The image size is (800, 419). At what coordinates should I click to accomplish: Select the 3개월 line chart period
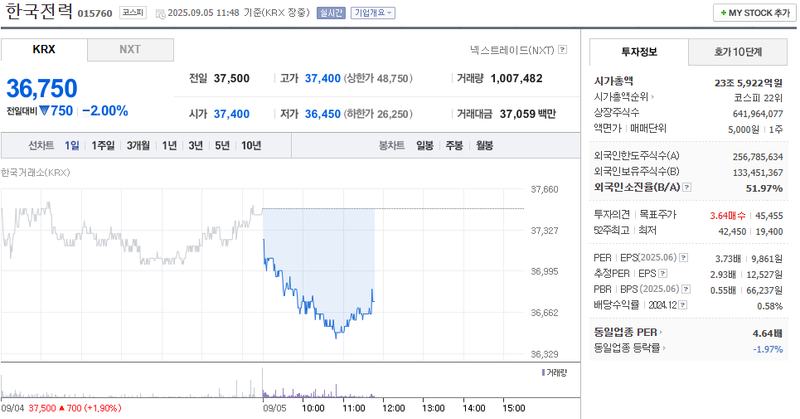pos(138,146)
